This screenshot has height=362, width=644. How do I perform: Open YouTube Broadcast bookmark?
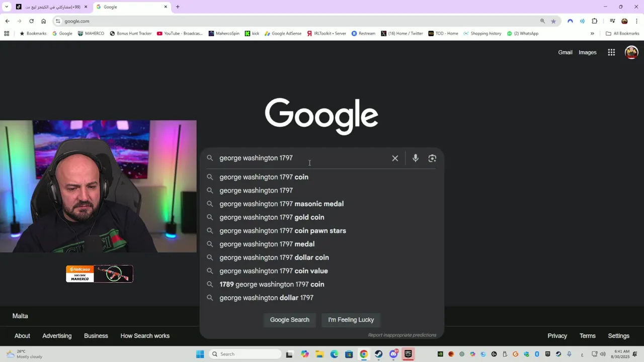180,34
